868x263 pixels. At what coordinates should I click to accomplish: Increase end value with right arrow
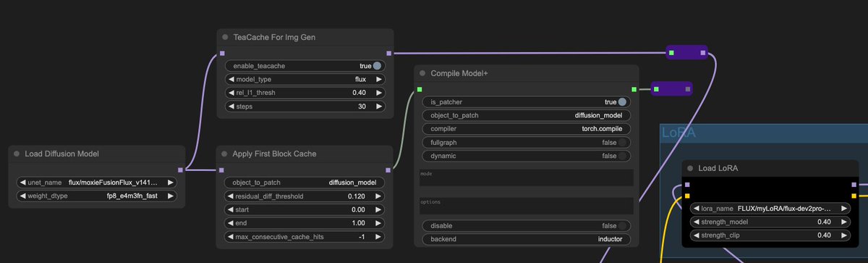pyautogui.click(x=378, y=223)
